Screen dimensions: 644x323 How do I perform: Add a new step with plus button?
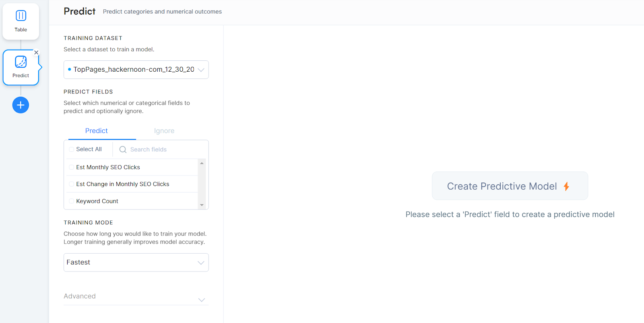(x=21, y=105)
